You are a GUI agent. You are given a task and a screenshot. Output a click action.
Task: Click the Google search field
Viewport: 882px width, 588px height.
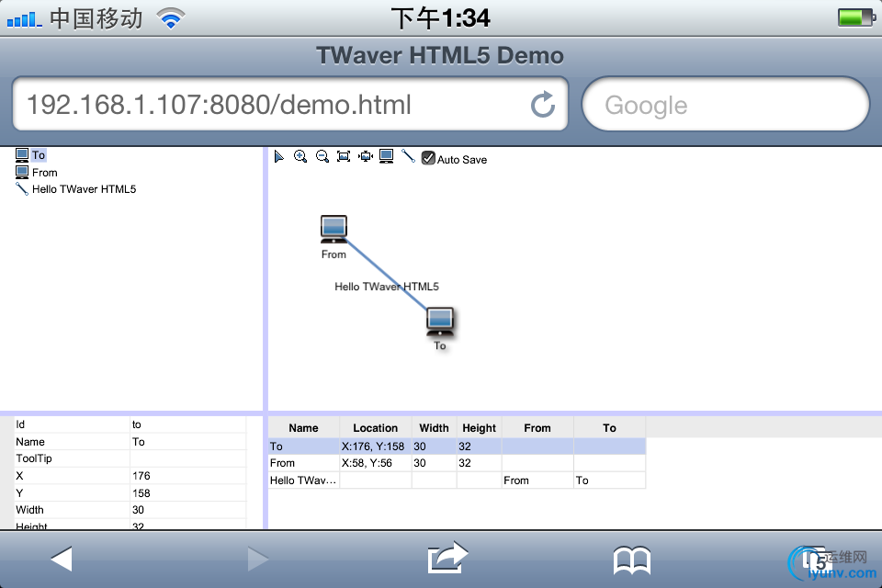point(726,104)
